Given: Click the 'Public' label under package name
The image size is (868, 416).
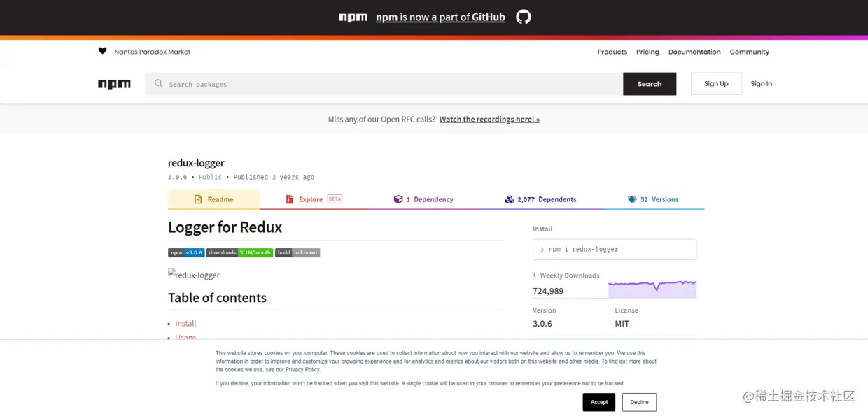Looking at the screenshot, I should pyautogui.click(x=210, y=178).
